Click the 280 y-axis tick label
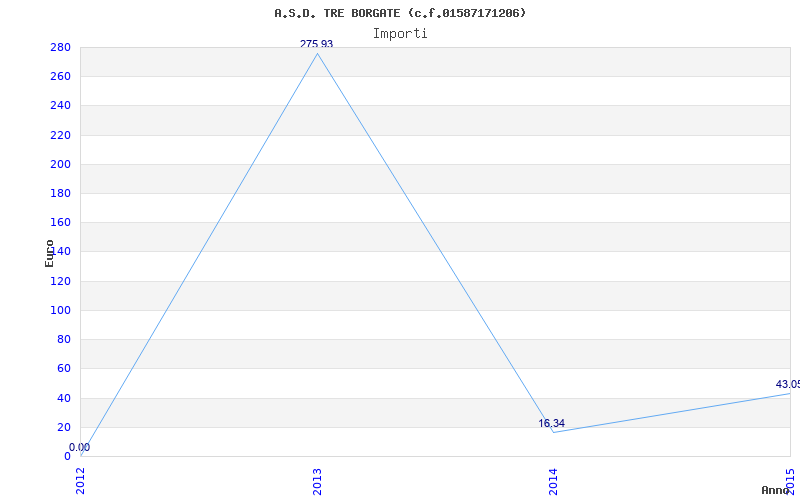This screenshot has height=500, width=800. click(x=60, y=47)
